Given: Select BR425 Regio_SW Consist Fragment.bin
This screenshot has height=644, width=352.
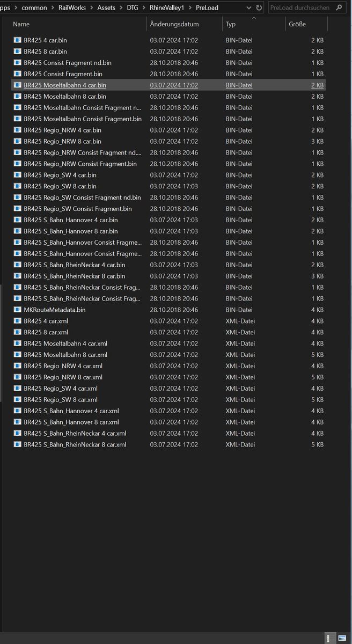Looking at the screenshot, I should coord(168,209).
